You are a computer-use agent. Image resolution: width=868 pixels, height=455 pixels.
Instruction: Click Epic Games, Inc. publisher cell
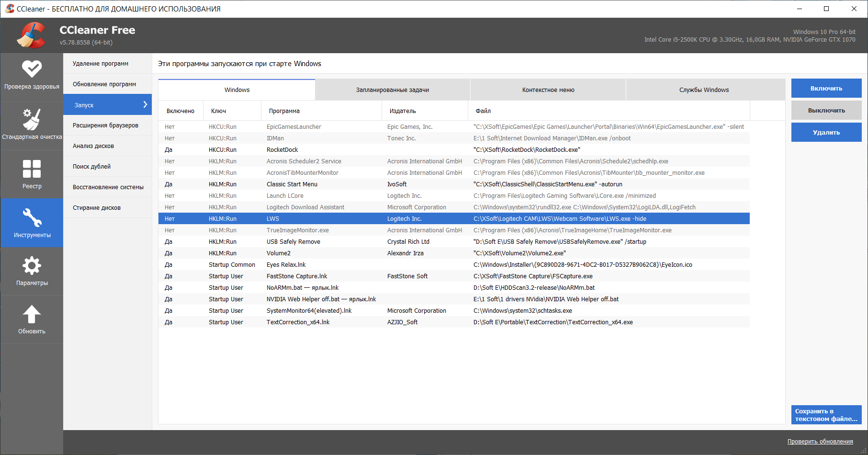410,127
